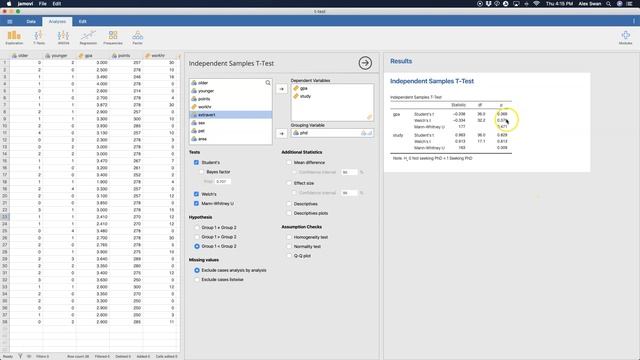640x360 pixels.
Task: Select the 'area' variable in list
Action: 231,139
